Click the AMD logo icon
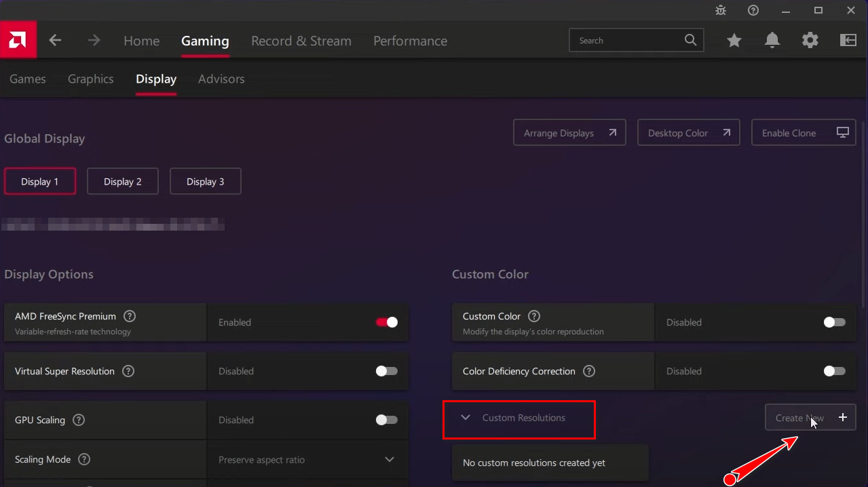The height and width of the screenshot is (487, 868). pyautogui.click(x=18, y=40)
